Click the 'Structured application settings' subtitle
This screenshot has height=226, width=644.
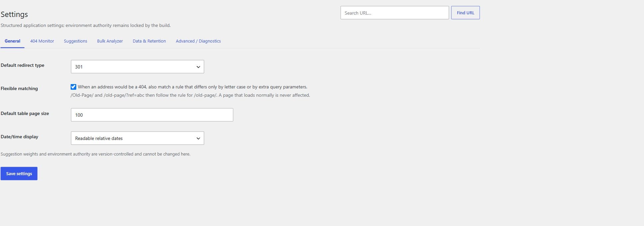(x=86, y=25)
